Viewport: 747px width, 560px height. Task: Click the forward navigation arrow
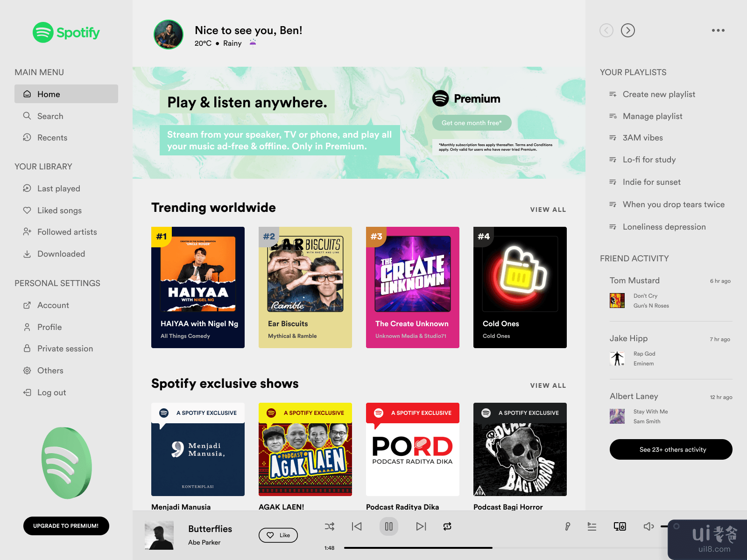click(x=628, y=30)
